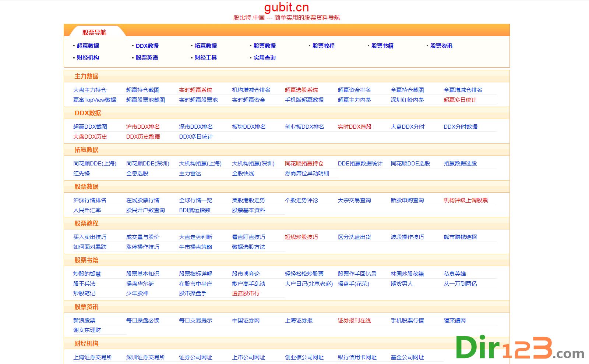This screenshot has width=589, height=364.
Task: Open 机构评级上调股票 link
Action: click(466, 200)
